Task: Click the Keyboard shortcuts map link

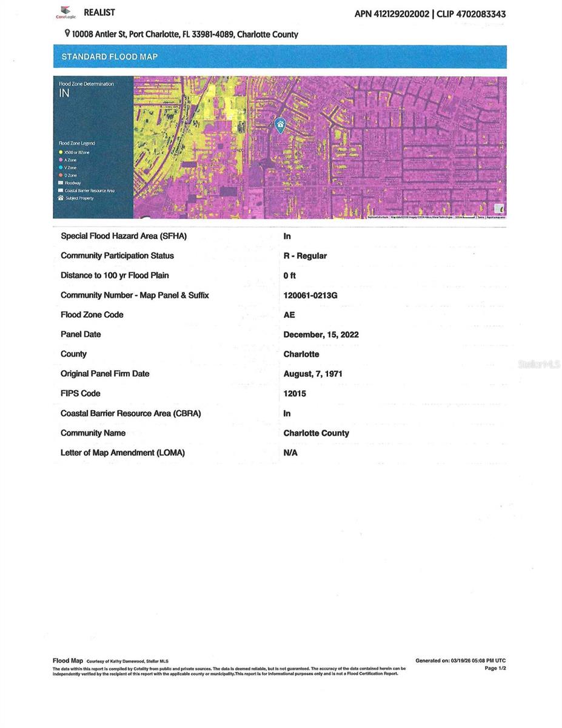Action: click(378, 217)
